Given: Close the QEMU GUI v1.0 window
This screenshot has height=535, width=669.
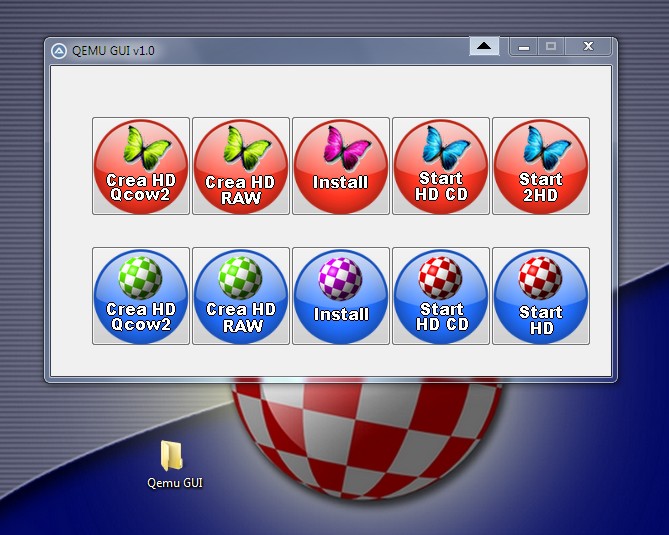Looking at the screenshot, I should pyautogui.click(x=588, y=47).
